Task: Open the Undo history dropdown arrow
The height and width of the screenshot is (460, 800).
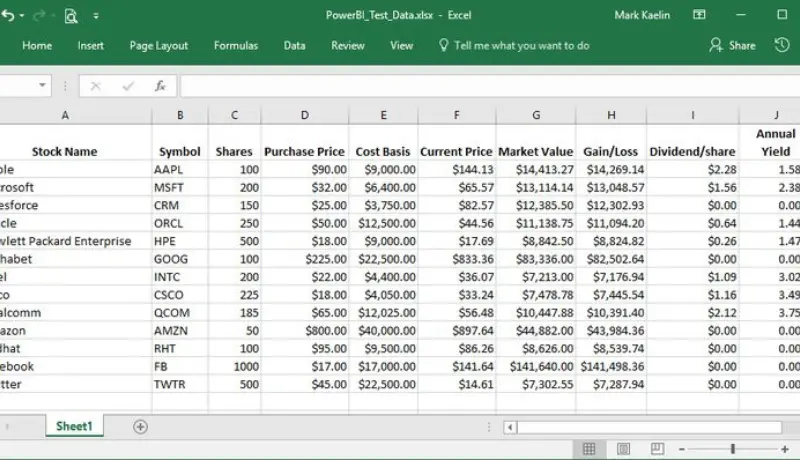Action: [21, 16]
